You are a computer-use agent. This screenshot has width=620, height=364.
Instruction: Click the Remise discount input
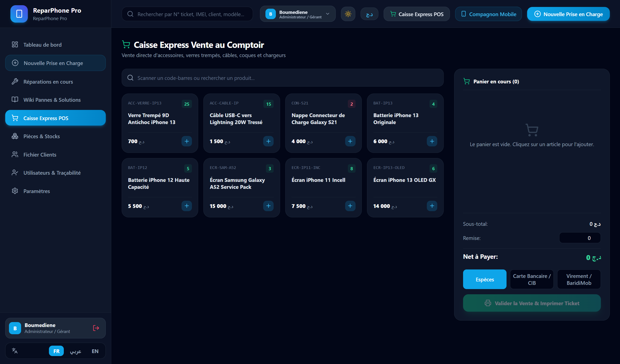point(580,238)
